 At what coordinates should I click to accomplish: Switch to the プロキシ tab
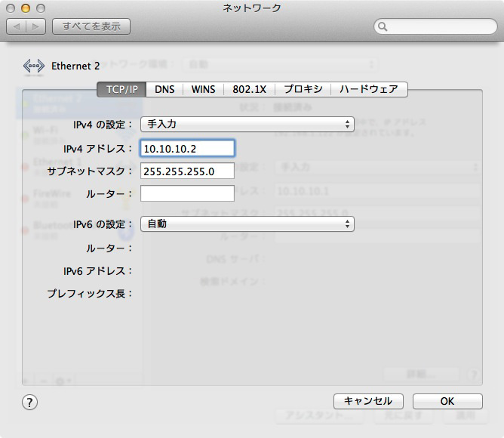click(303, 89)
